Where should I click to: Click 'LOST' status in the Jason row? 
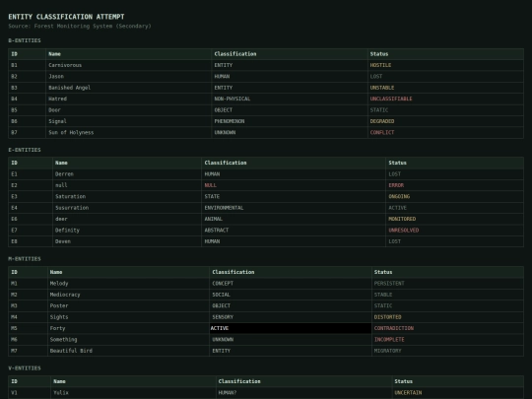pyautogui.click(x=376, y=76)
